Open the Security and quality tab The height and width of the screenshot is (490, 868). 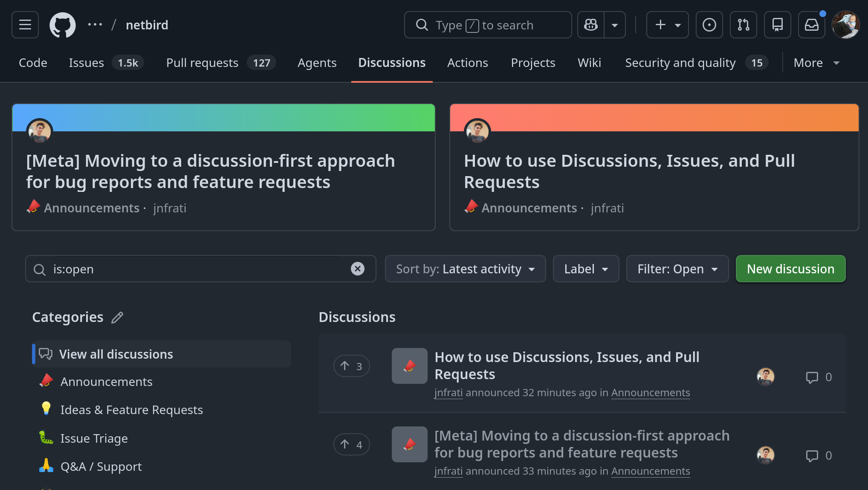coord(697,63)
